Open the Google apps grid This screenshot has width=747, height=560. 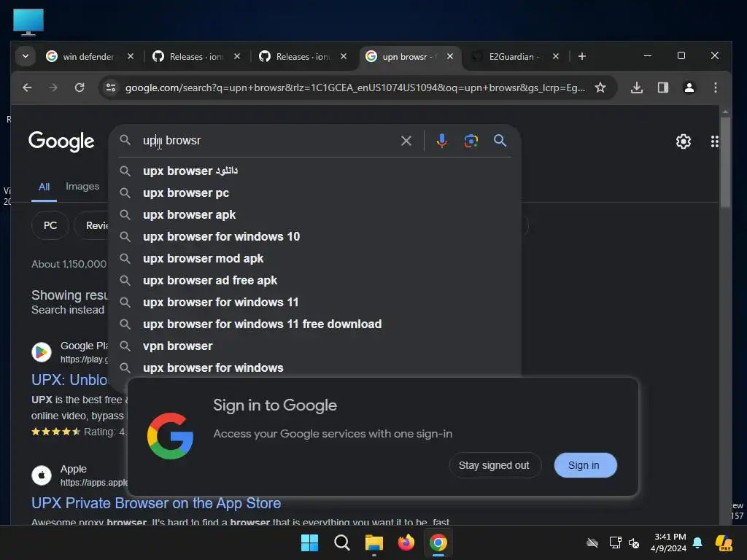(714, 141)
